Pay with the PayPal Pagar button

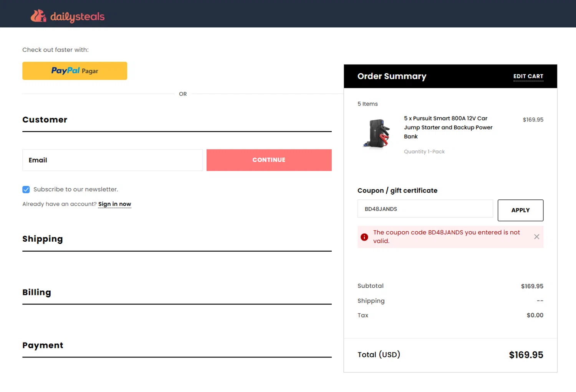click(74, 71)
